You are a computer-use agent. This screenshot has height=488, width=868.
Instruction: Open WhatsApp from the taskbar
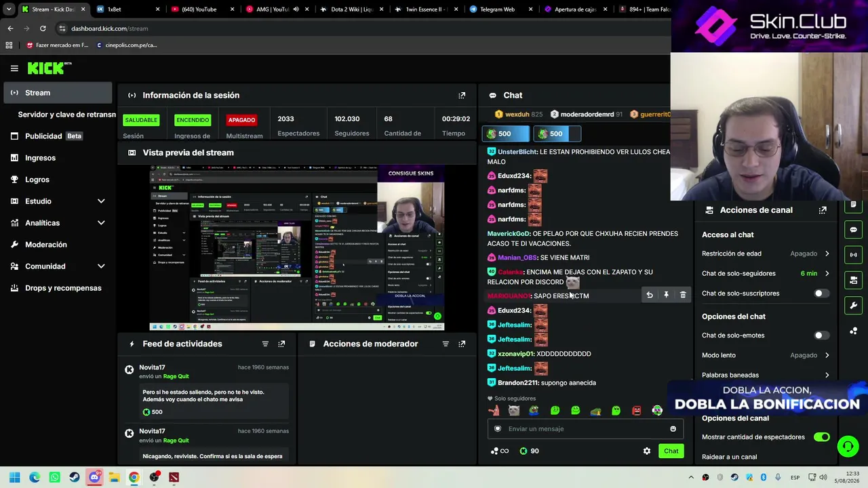pos(55,477)
